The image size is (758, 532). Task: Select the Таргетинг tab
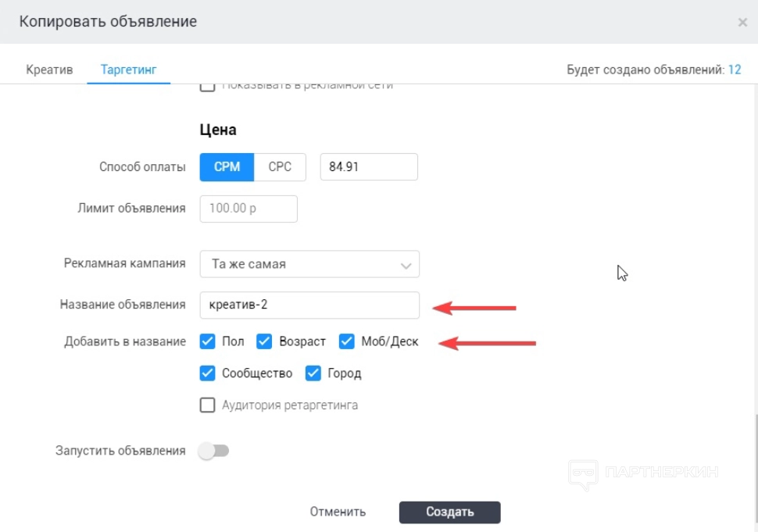point(128,70)
